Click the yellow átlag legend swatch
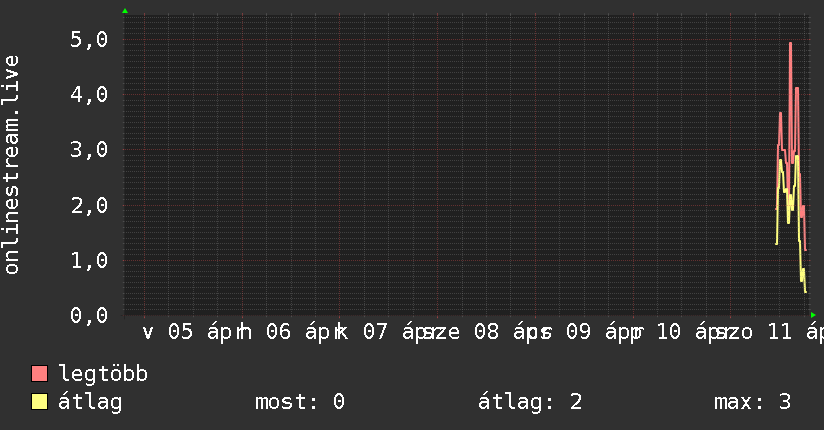The height and width of the screenshot is (430, 824). (40, 402)
